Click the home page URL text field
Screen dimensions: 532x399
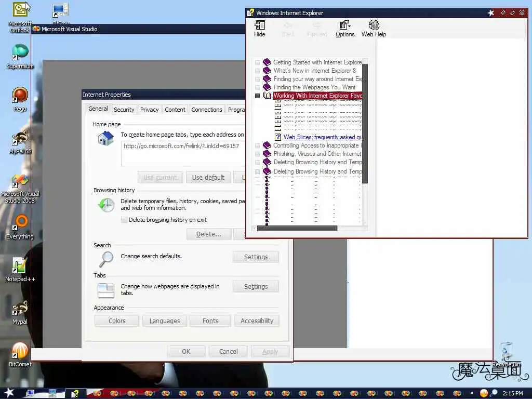coord(183,154)
